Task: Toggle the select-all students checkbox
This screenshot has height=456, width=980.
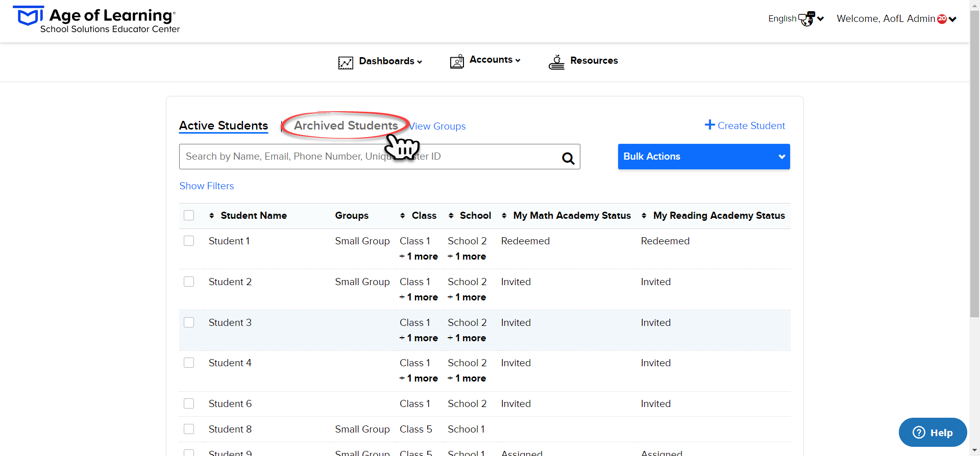Action: (189, 215)
